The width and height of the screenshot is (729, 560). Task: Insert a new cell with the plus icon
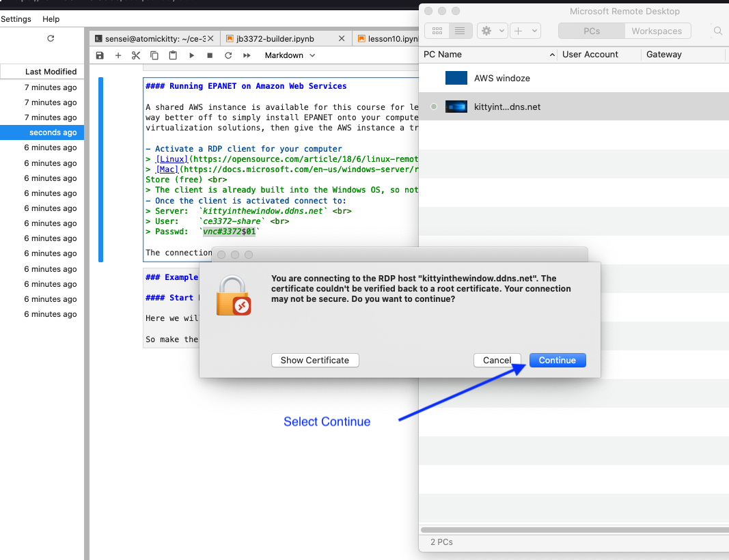(118, 55)
